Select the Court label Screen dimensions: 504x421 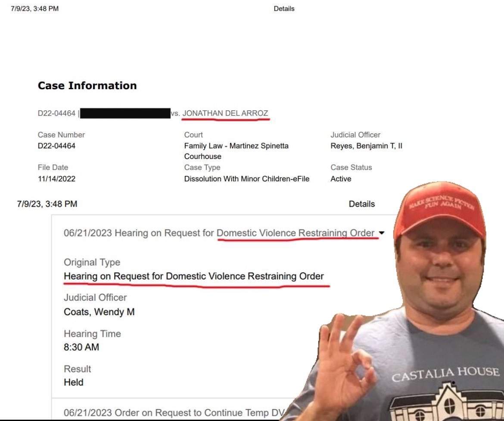click(193, 135)
